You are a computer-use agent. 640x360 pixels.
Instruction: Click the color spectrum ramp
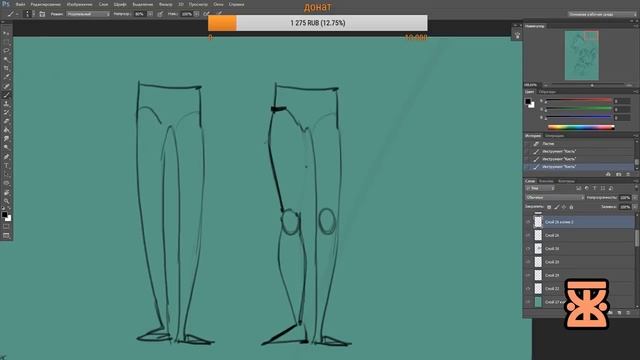[581, 127]
